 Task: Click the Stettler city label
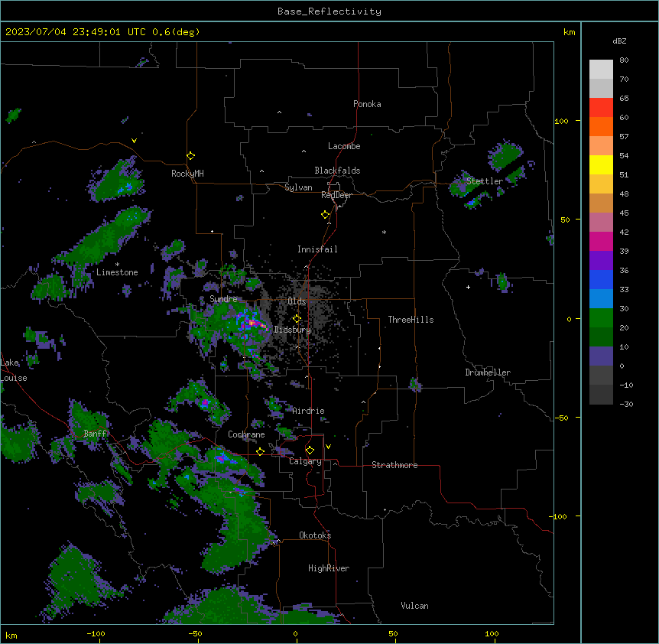484,181
